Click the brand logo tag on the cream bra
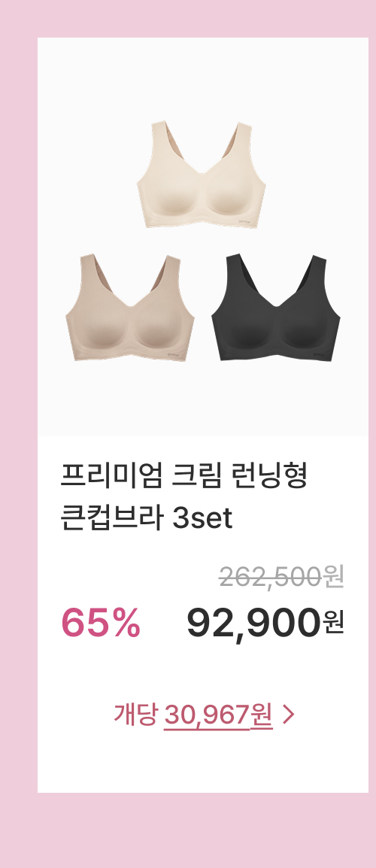Image resolution: width=376 pixels, height=868 pixels. (x=244, y=221)
